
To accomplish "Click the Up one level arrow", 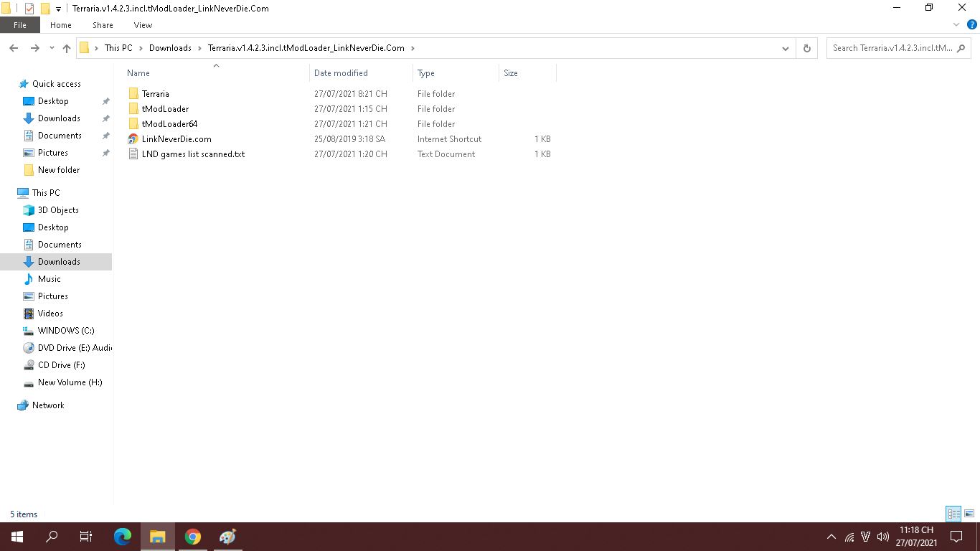I will 67,48.
